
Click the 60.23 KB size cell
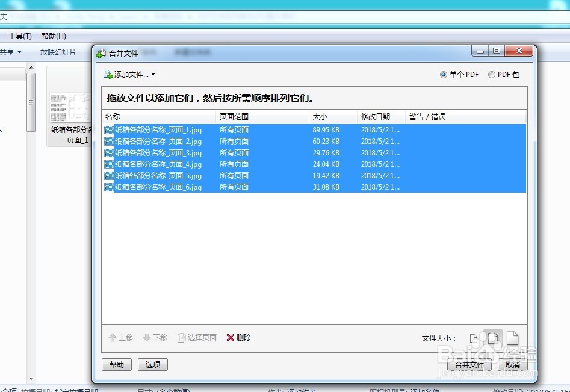point(326,142)
